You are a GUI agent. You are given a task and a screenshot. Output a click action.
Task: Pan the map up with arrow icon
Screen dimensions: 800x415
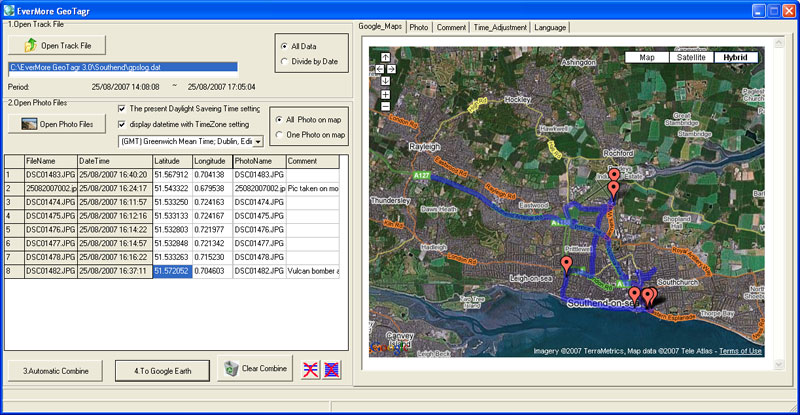tap(386, 57)
